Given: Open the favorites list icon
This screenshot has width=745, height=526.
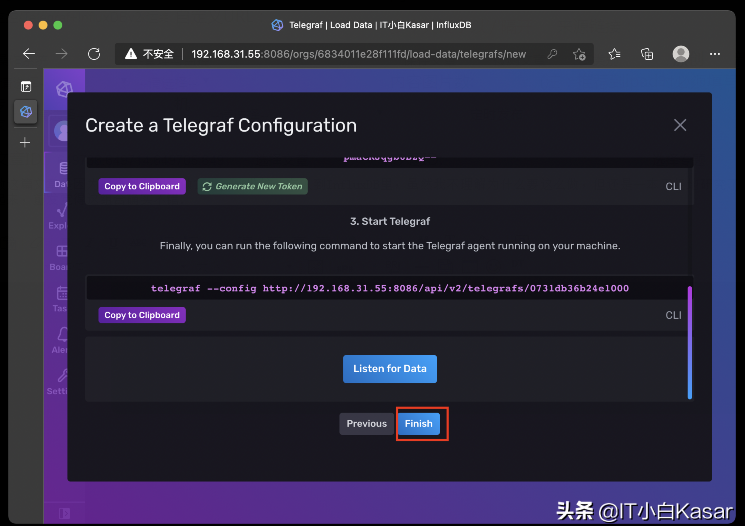Looking at the screenshot, I should pyautogui.click(x=614, y=54).
